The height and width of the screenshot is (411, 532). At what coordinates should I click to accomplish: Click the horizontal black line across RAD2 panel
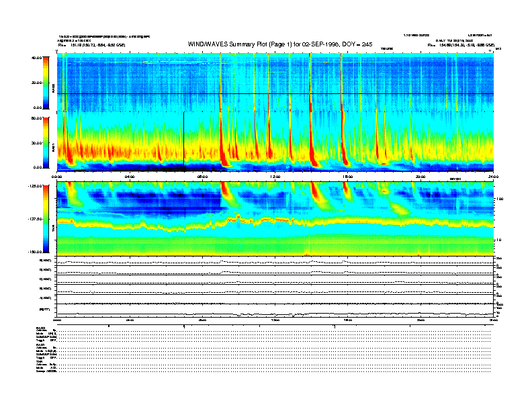(x=275, y=93)
